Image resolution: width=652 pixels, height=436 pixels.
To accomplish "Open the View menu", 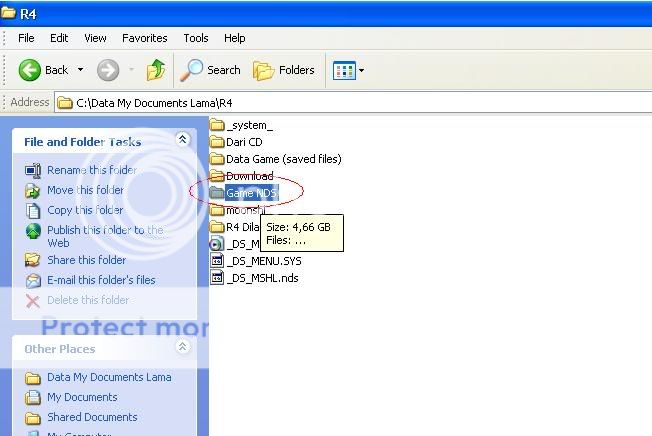I will tap(95, 38).
